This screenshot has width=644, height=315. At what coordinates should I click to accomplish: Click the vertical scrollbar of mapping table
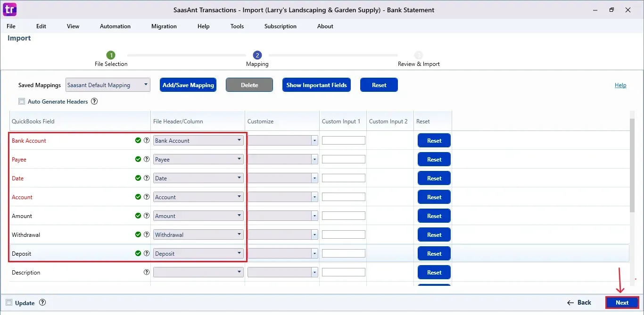tap(632, 165)
